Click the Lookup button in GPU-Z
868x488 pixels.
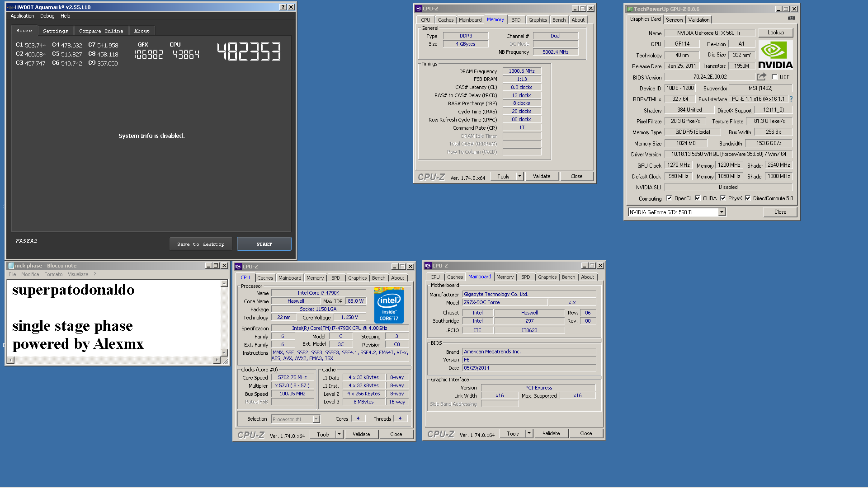tap(776, 33)
